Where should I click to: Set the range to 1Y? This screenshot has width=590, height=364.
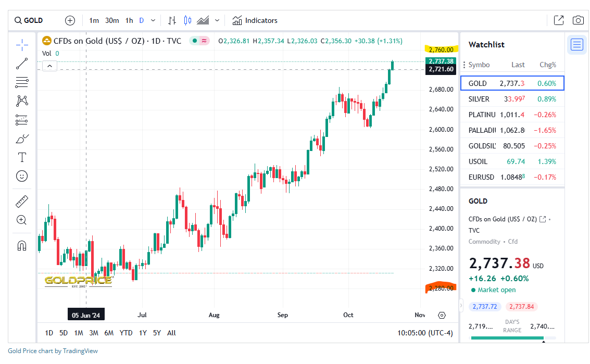click(x=143, y=333)
